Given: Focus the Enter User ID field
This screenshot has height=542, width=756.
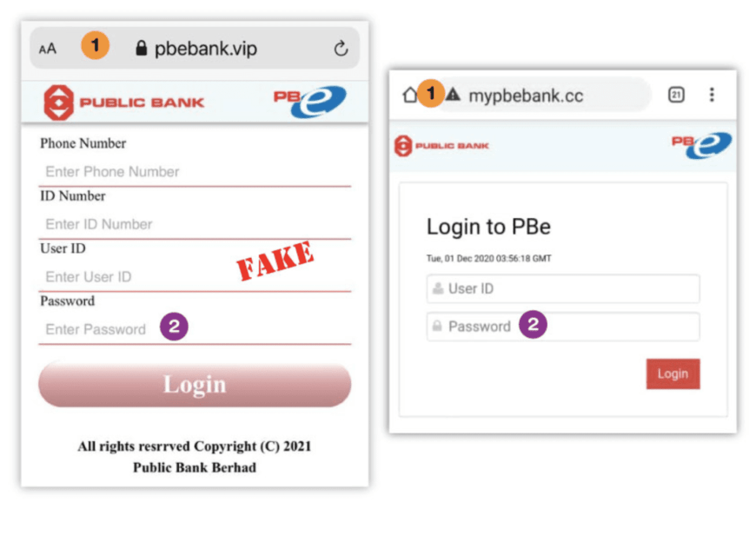Looking at the screenshot, I should [x=195, y=277].
